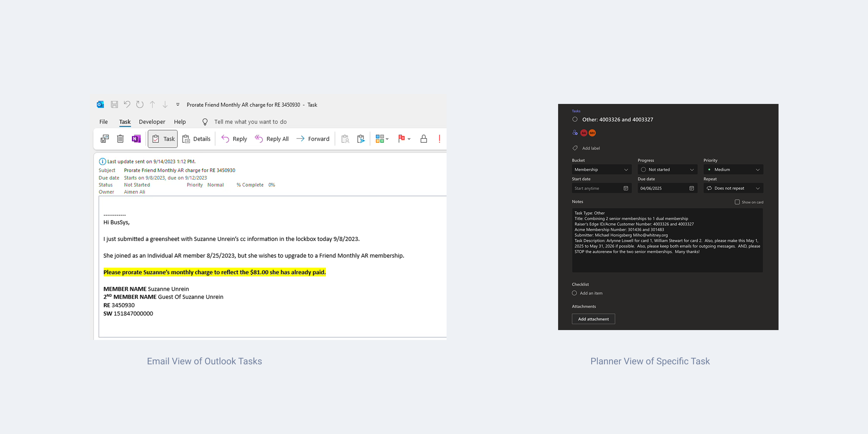Click the orange MH assignee avatar
The width and height of the screenshot is (868, 434).
click(592, 133)
